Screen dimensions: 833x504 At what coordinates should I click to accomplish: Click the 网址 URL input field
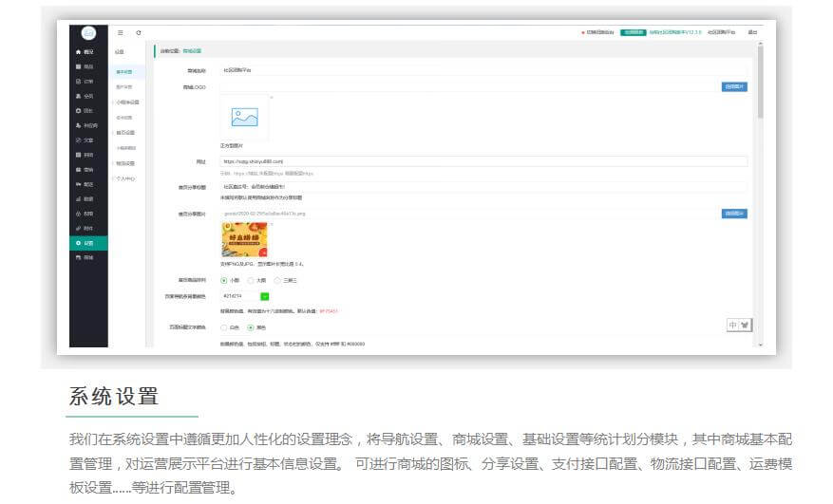483,162
